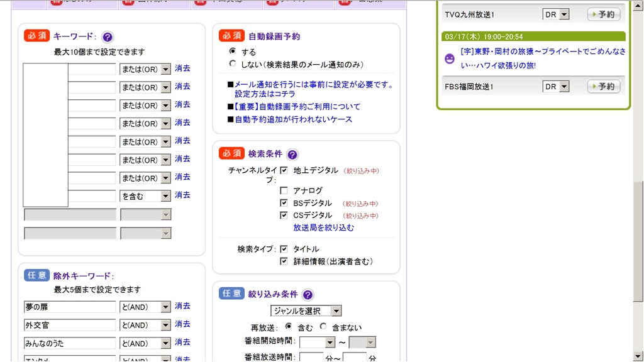Image resolution: width=644 pixels, height=362 pixels.
Task: Open the DR dropdown for FBS福岡放送1
Action: point(556,87)
